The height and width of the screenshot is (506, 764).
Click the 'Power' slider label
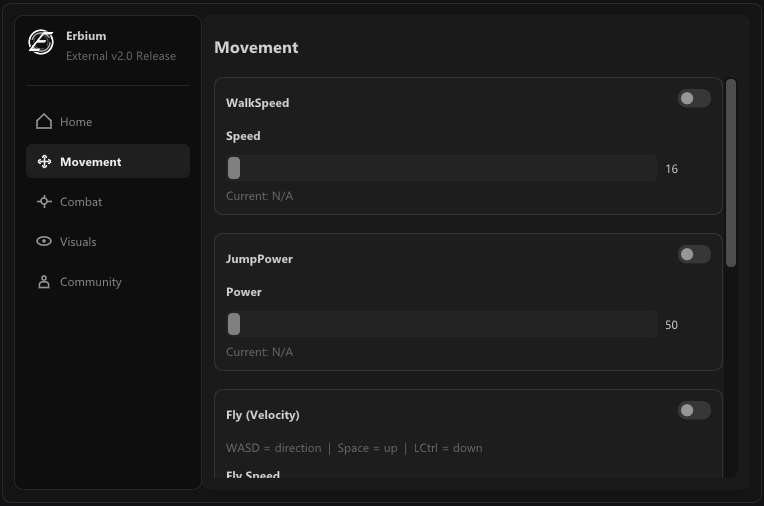[x=244, y=292]
